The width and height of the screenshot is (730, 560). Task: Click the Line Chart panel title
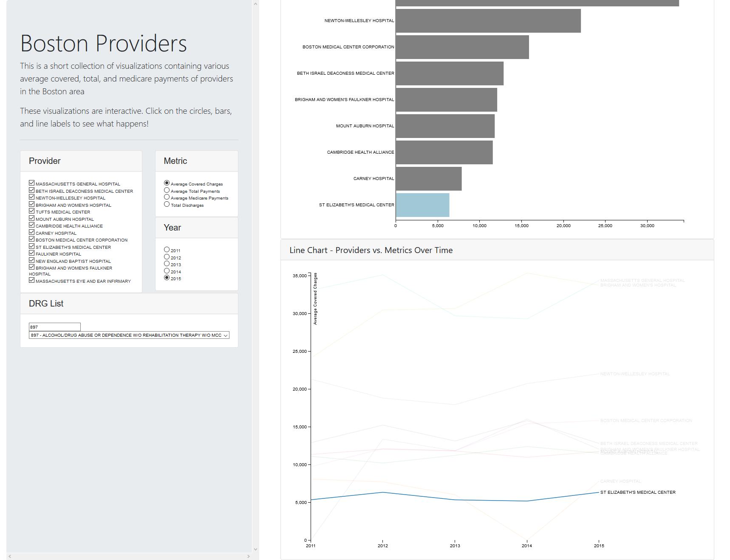point(371,250)
